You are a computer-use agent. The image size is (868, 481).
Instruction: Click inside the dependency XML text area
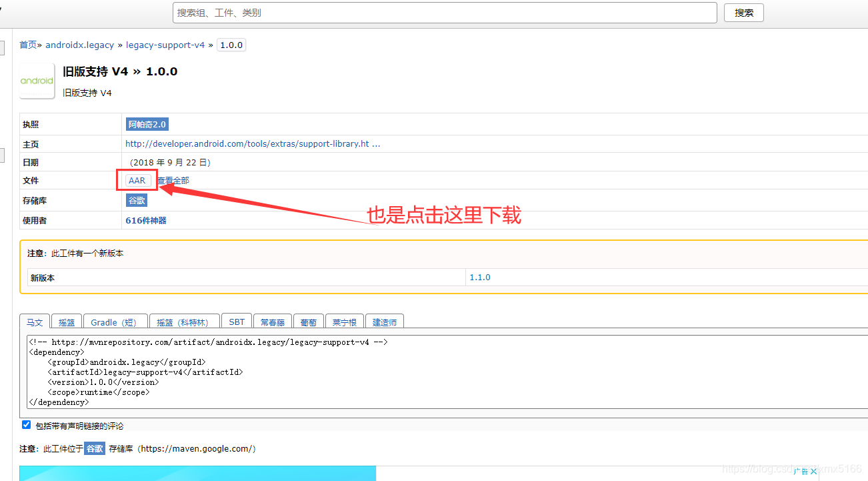(x=447, y=372)
